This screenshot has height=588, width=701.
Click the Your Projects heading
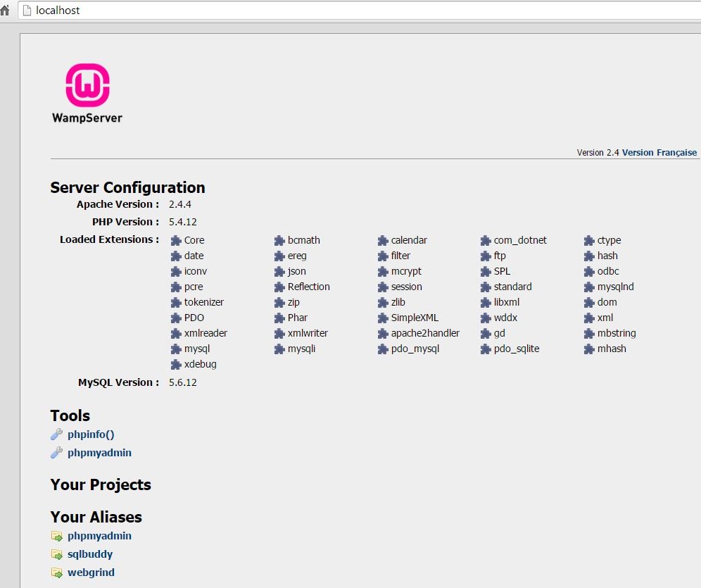pyautogui.click(x=101, y=484)
